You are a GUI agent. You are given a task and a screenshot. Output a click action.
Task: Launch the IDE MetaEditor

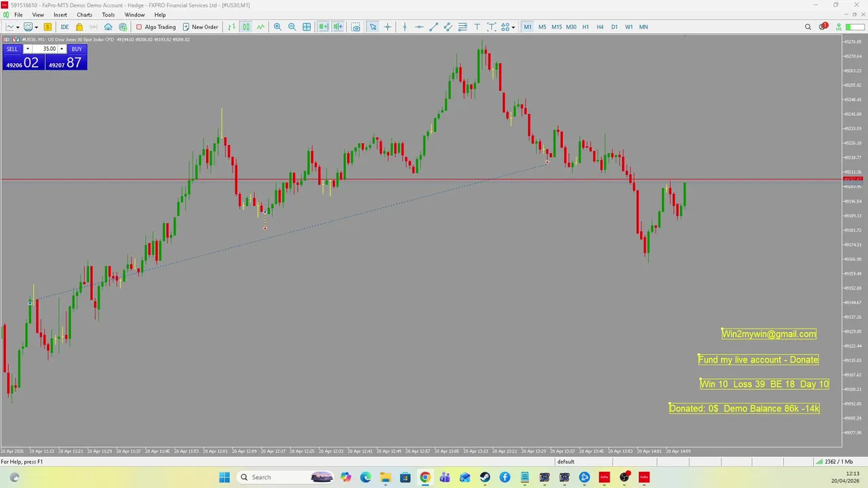[x=64, y=27]
